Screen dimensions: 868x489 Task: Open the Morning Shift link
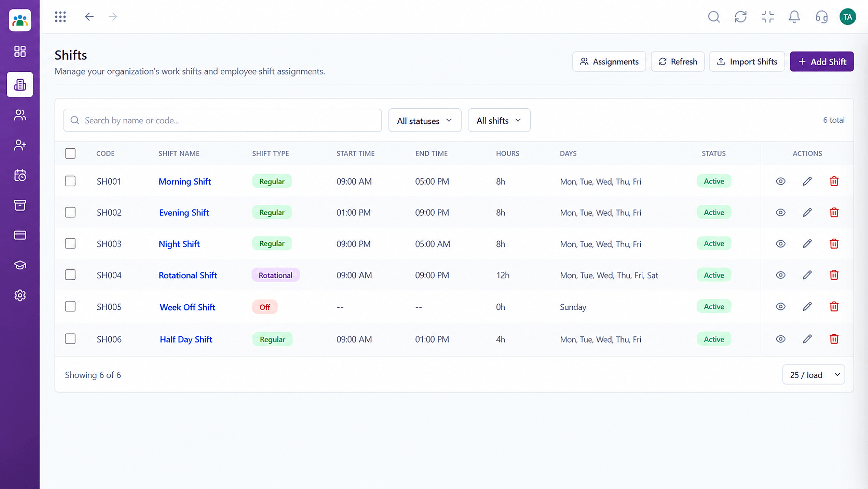pyautogui.click(x=185, y=181)
